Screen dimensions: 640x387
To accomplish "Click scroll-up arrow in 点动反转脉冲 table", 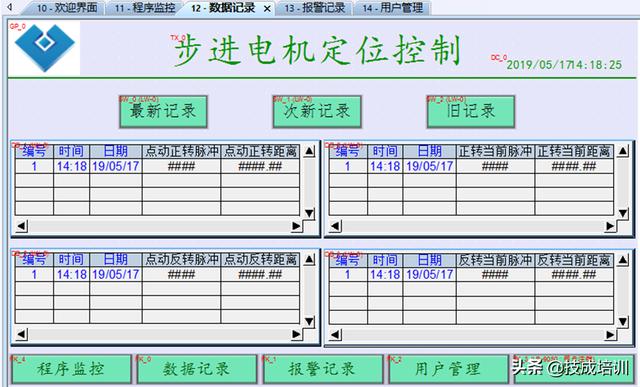I will [x=309, y=259].
